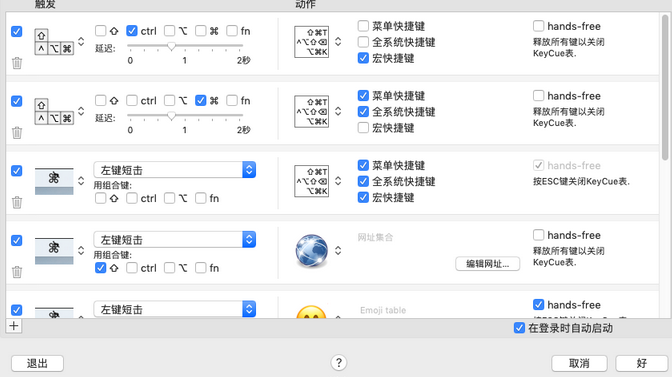Toggle the fourth trigger row enabled checkbox
Screen dimensions: 672x377
click(17, 240)
